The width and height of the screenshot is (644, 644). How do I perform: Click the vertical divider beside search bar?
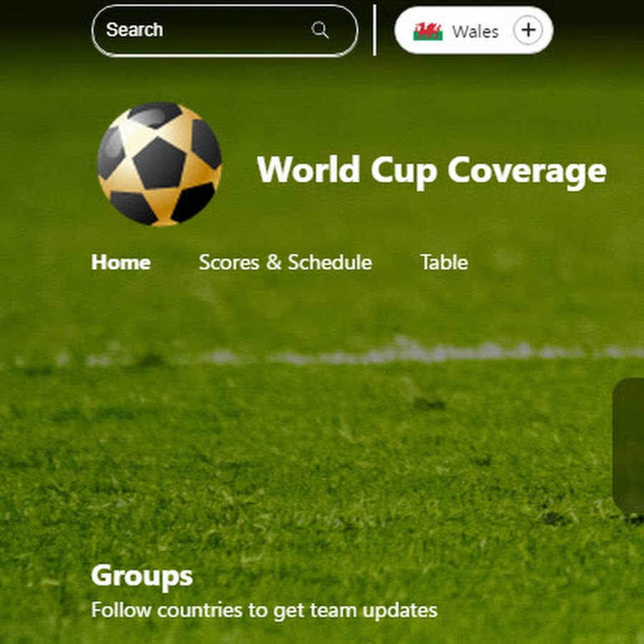point(374,30)
